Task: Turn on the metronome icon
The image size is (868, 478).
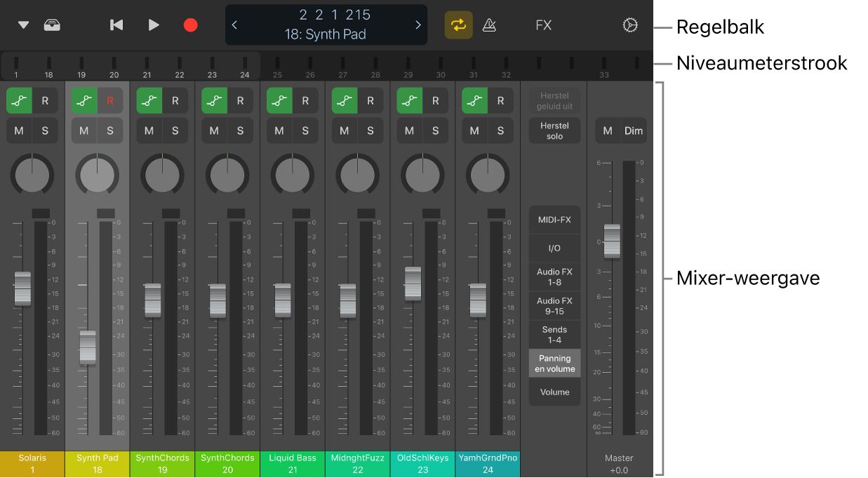Action: (489, 25)
